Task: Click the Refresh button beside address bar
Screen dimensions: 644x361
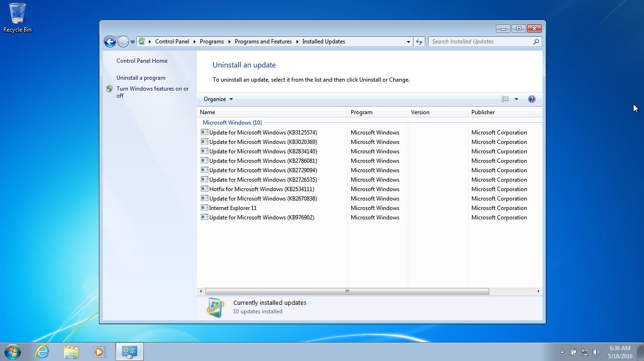Action: pos(419,42)
